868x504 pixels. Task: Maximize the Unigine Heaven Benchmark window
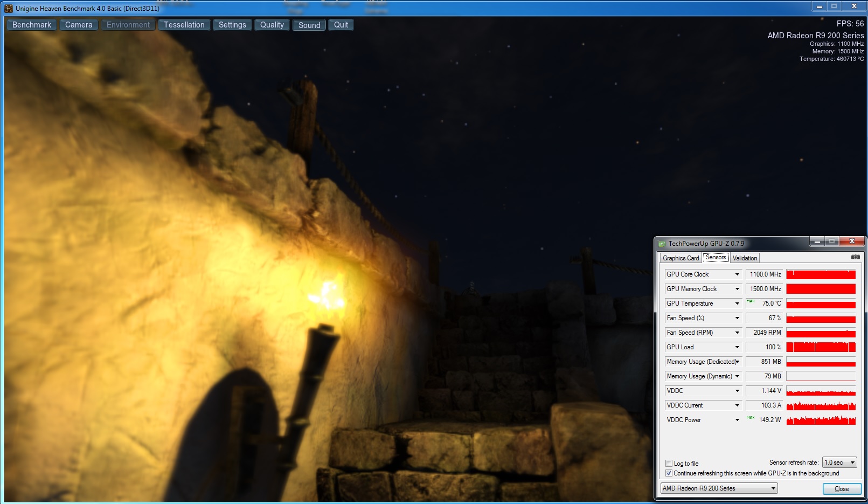(x=834, y=6)
